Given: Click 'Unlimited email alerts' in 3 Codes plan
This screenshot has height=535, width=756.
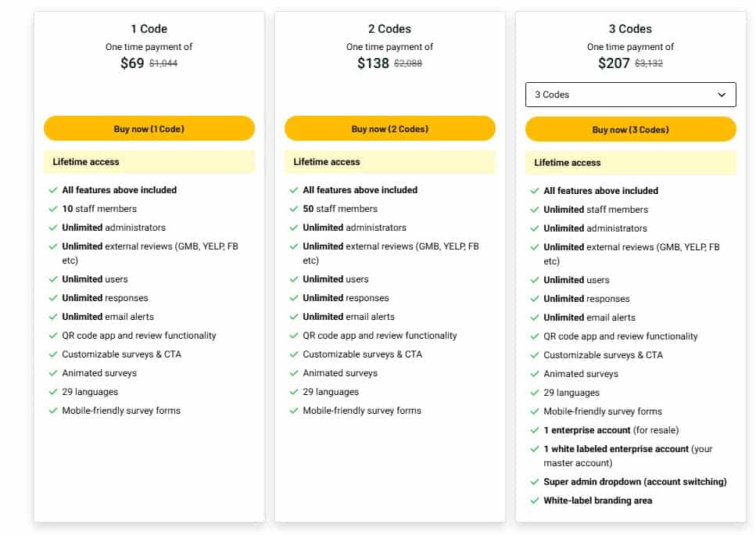Looking at the screenshot, I should (589, 318).
